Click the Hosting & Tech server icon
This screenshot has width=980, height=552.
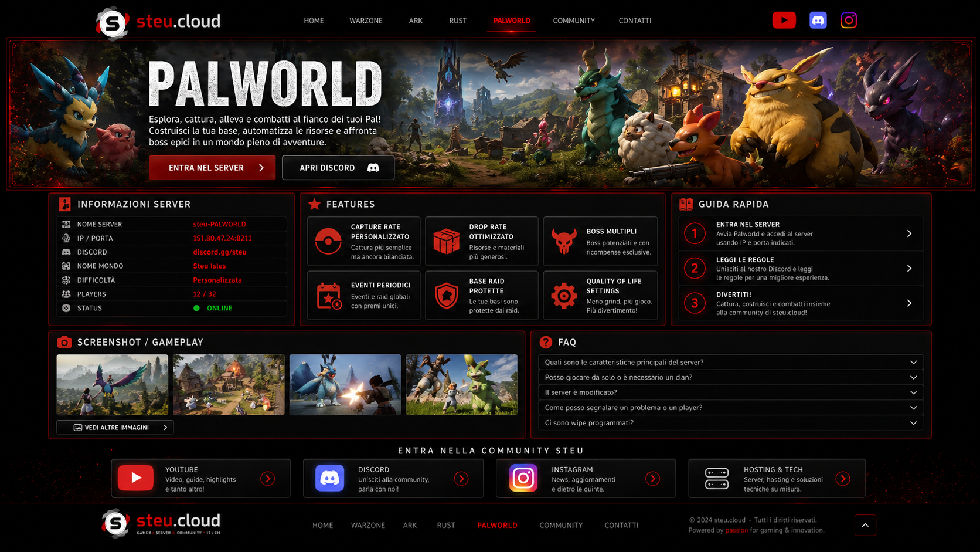coord(716,478)
